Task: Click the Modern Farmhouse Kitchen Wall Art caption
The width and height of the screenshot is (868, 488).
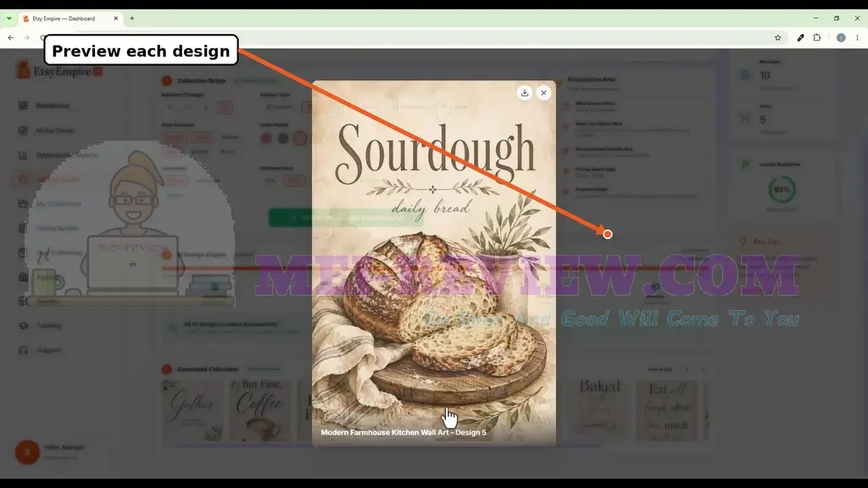Action: pos(403,432)
